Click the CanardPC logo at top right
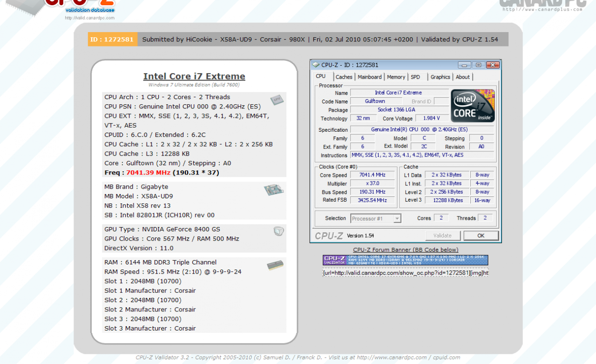This screenshot has width=596, height=364. 542,6
